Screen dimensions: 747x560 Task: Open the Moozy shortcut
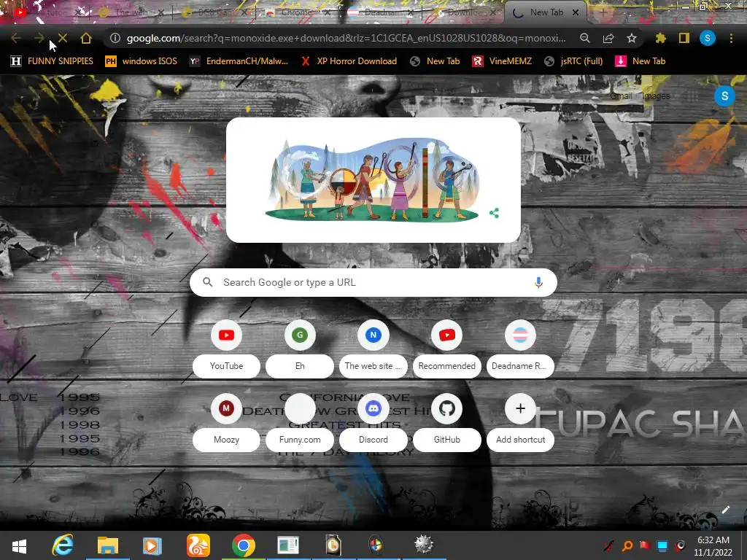[226, 422]
